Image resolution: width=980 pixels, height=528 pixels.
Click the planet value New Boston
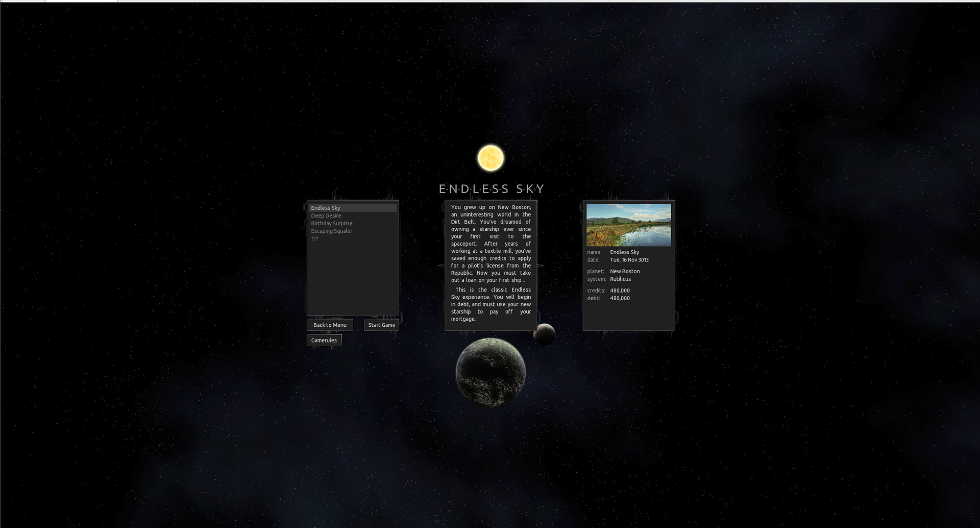625,271
